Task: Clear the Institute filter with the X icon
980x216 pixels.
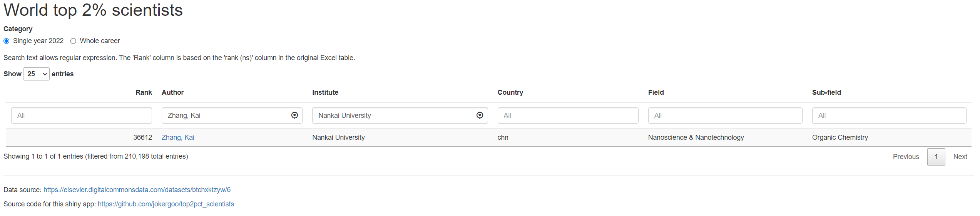Action: click(x=480, y=115)
